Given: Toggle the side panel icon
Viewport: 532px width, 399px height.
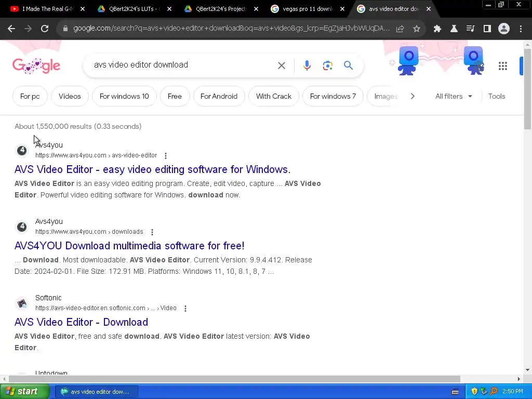Looking at the screenshot, I should [x=487, y=29].
